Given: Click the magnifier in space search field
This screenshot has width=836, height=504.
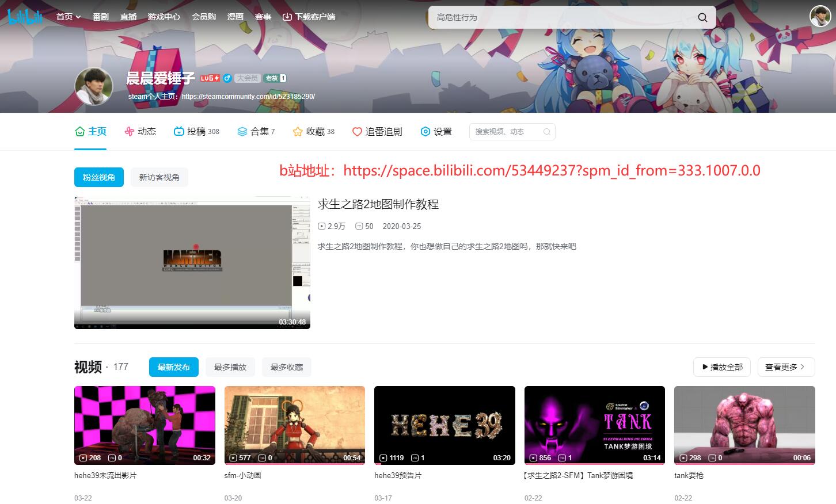Looking at the screenshot, I should click(547, 132).
